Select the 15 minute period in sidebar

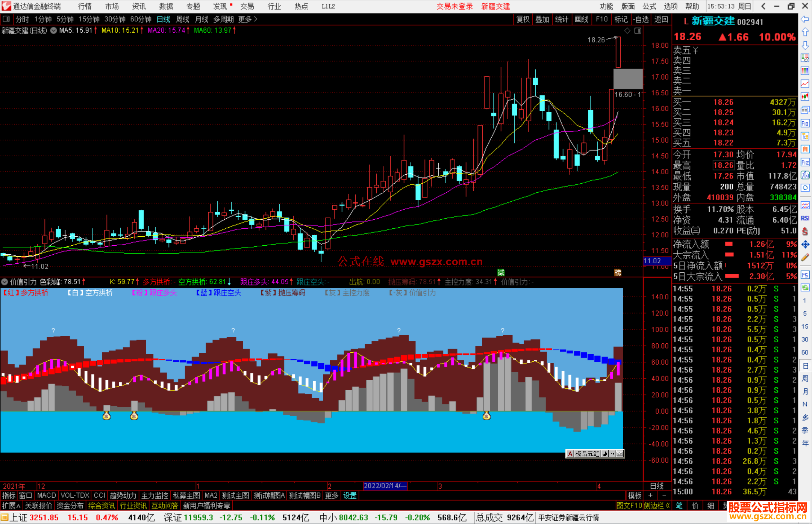tap(805, 326)
